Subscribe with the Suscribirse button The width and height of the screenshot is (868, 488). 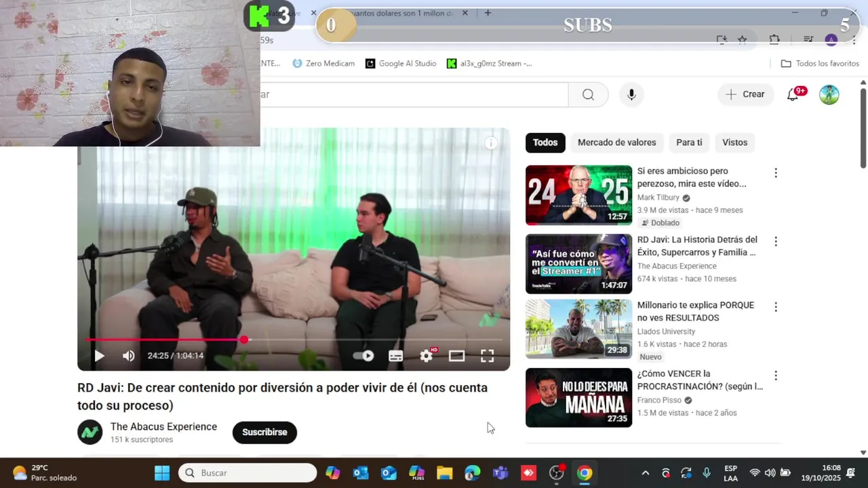point(264,432)
